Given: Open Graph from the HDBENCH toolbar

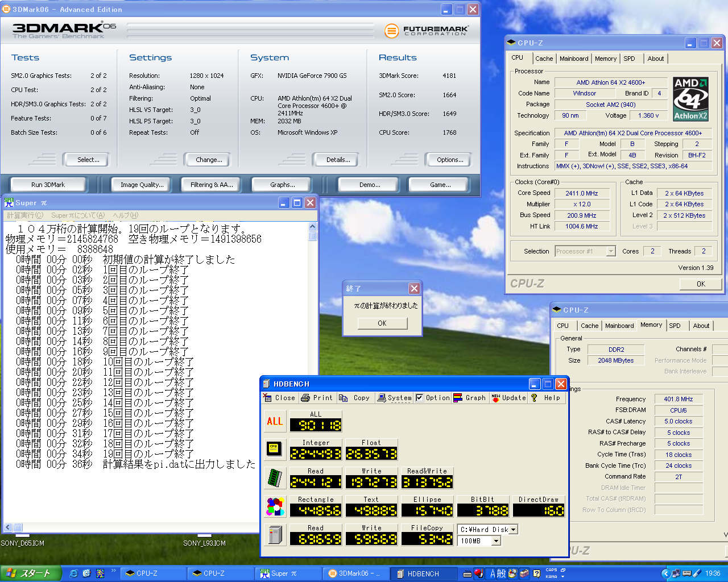Looking at the screenshot, I should 470,398.
